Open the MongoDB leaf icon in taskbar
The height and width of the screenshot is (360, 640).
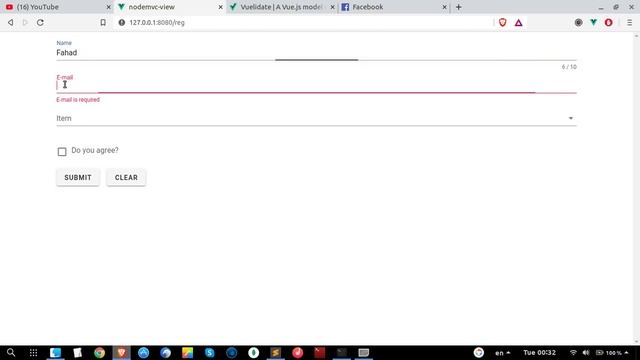point(253,352)
